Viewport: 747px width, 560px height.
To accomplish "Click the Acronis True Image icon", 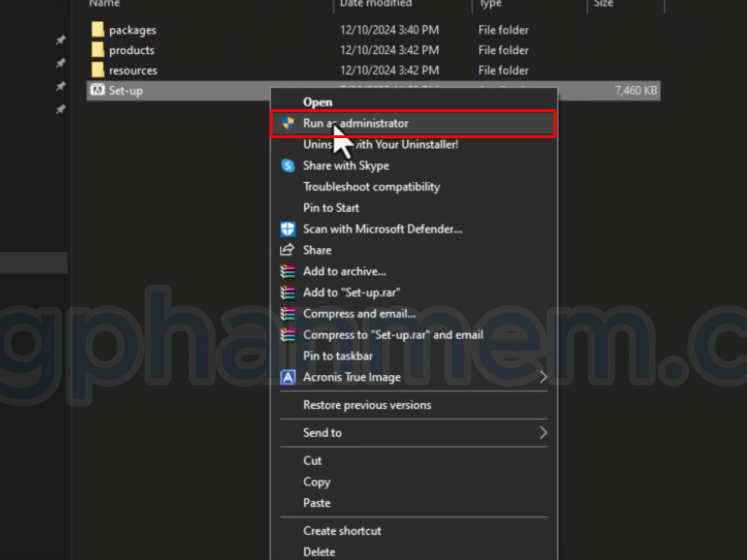I will click(288, 377).
